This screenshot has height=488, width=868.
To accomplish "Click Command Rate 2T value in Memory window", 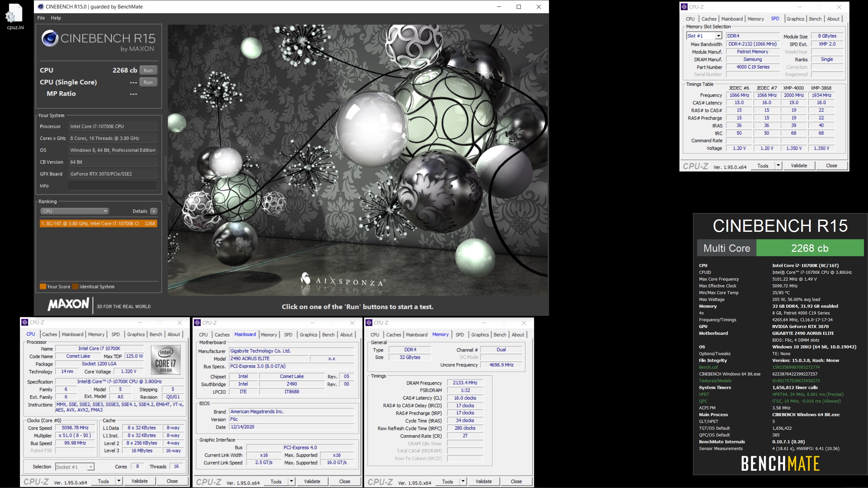I will coord(465,435).
